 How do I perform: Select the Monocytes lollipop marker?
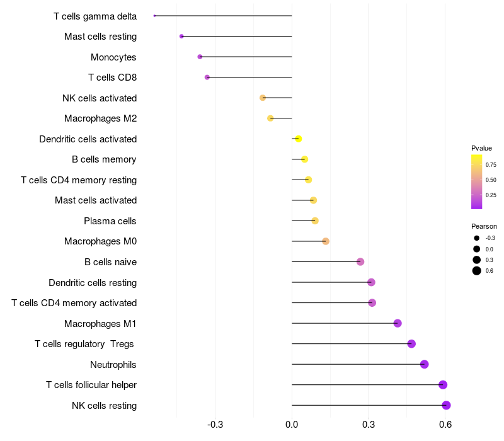[x=200, y=57]
